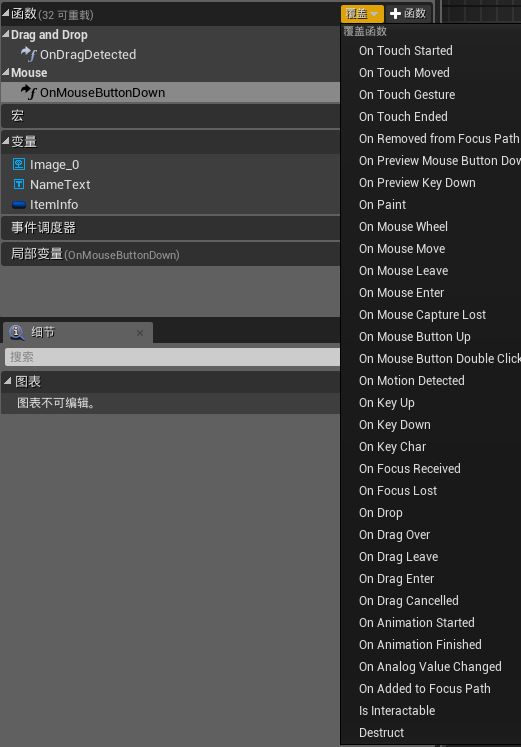Choose Is Interactable override
The height and width of the screenshot is (747, 521).
(x=397, y=710)
